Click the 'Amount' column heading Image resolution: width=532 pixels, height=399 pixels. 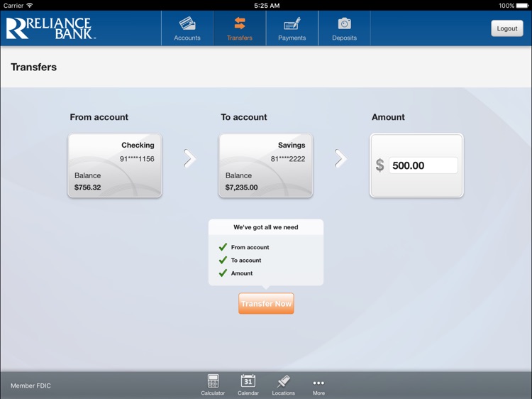(x=388, y=117)
